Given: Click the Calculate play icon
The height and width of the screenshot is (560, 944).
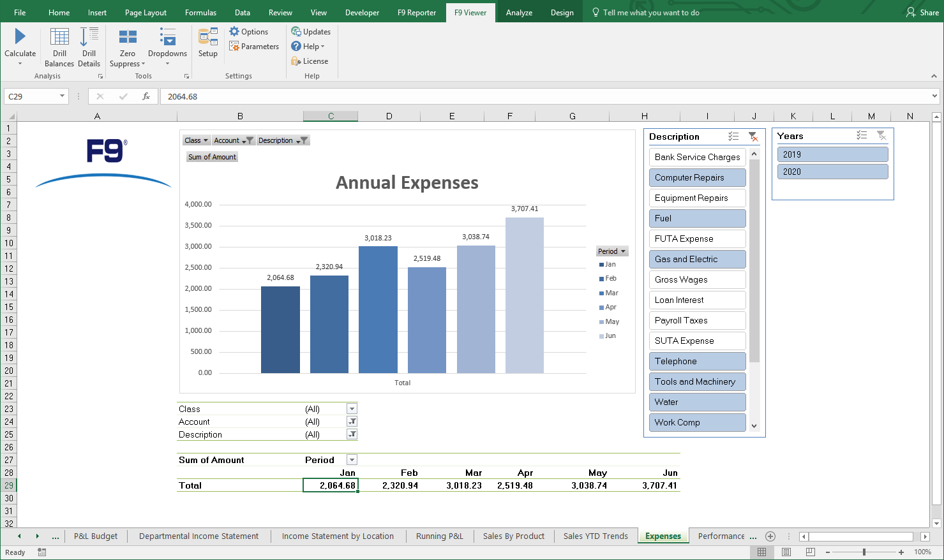Looking at the screenshot, I should 20,37.
